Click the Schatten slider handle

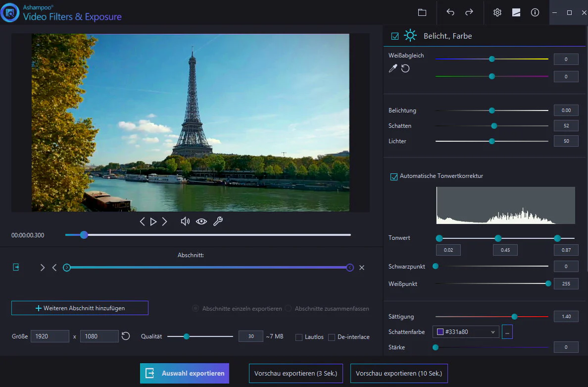coord(494,126)
